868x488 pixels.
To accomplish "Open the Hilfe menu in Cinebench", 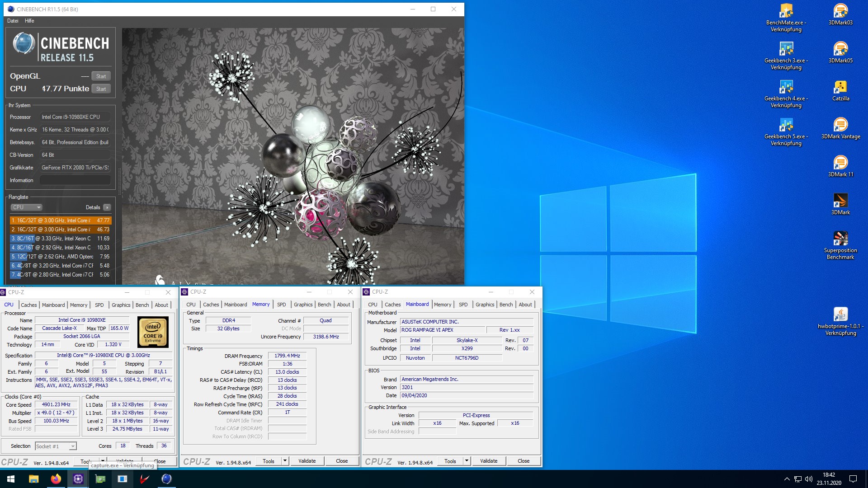I will [29, 21].
